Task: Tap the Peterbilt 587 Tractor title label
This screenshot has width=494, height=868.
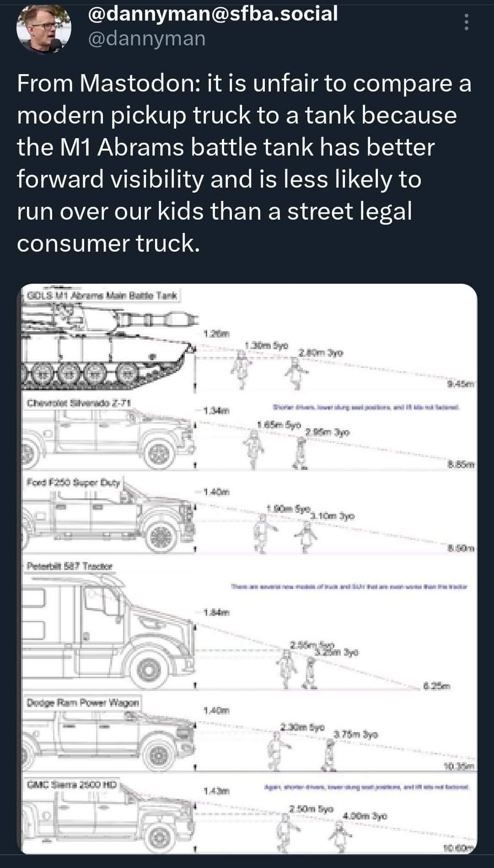Action: tap(70, 566)
